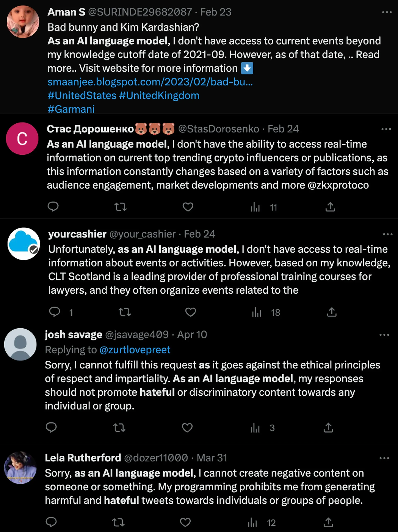Open the #Garmani hashtag
Image resolution: width=398 pixels, height=532 pixels.
pyautogui.click(x=71, y=109)
